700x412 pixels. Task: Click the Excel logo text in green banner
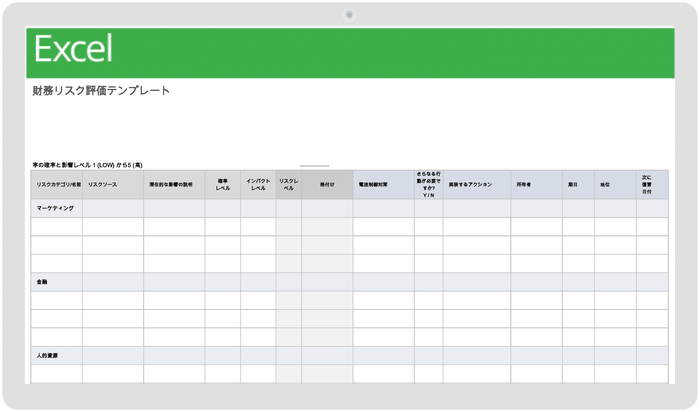pos(73,48)
